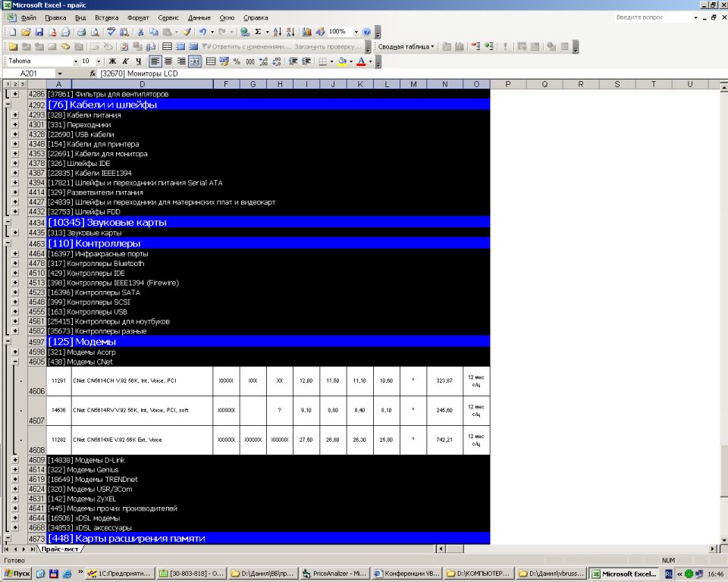Image resolution: width=728 pixels, height=582 pixels.
Task: Click the AutoSum sigma icon
Action: (x=258, y=32)
